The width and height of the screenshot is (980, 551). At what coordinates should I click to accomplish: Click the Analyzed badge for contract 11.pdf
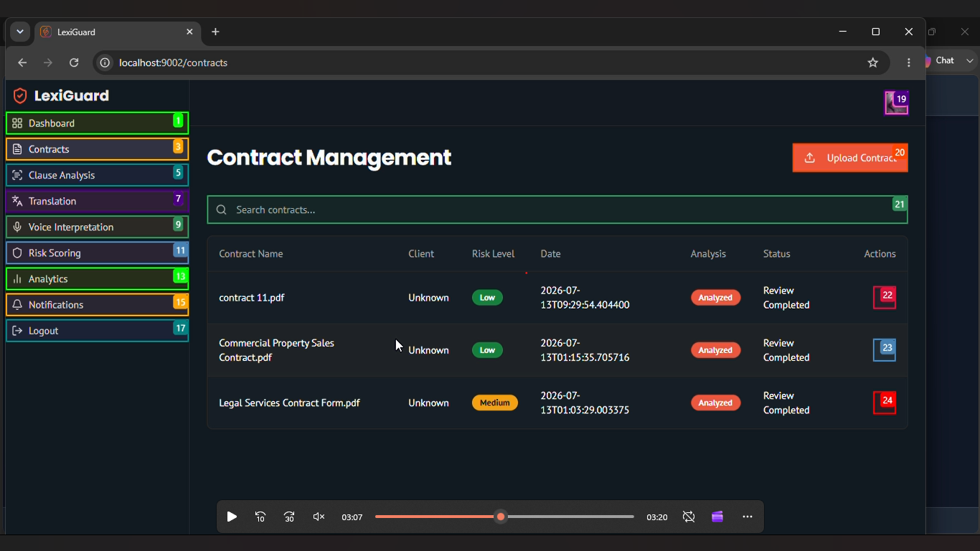[x=715, y=298]
